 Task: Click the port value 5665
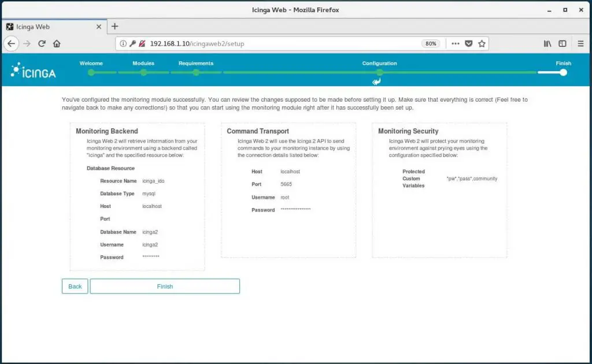click(x=286, y=184)
